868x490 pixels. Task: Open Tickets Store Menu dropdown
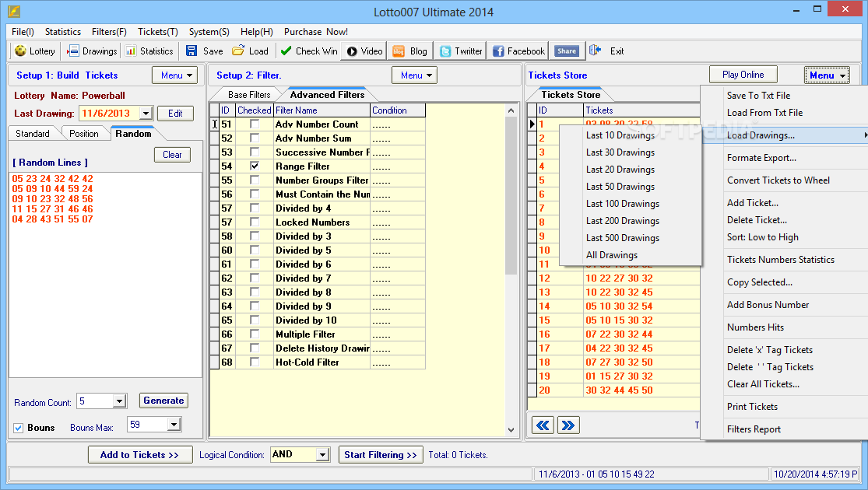point(827,75)
